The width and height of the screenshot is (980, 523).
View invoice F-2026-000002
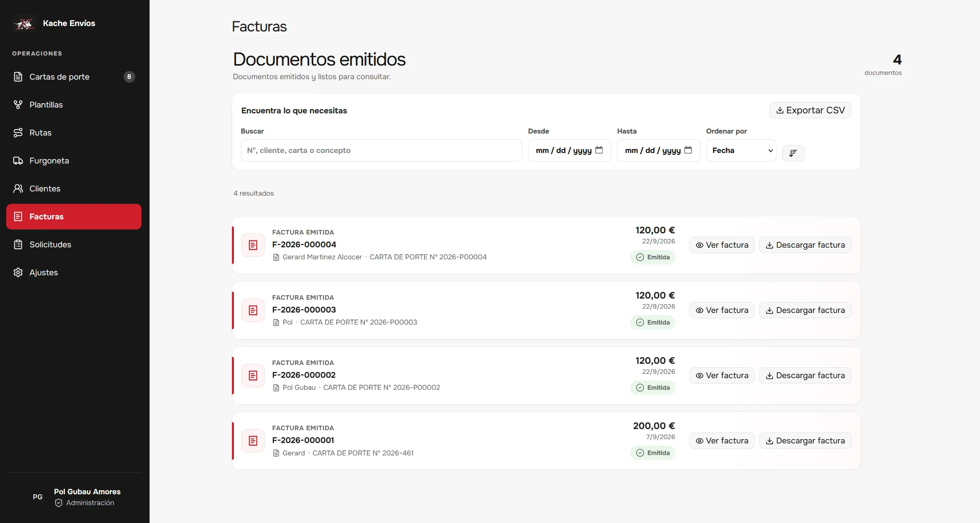coord(722,375)
